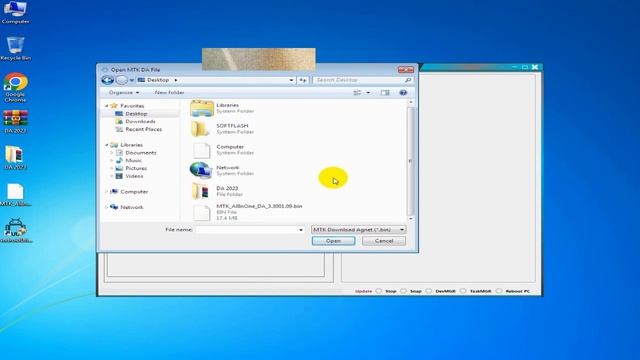Click the search magnifier icon
This screenshot has width=640, height=360.
click(407, 80)
